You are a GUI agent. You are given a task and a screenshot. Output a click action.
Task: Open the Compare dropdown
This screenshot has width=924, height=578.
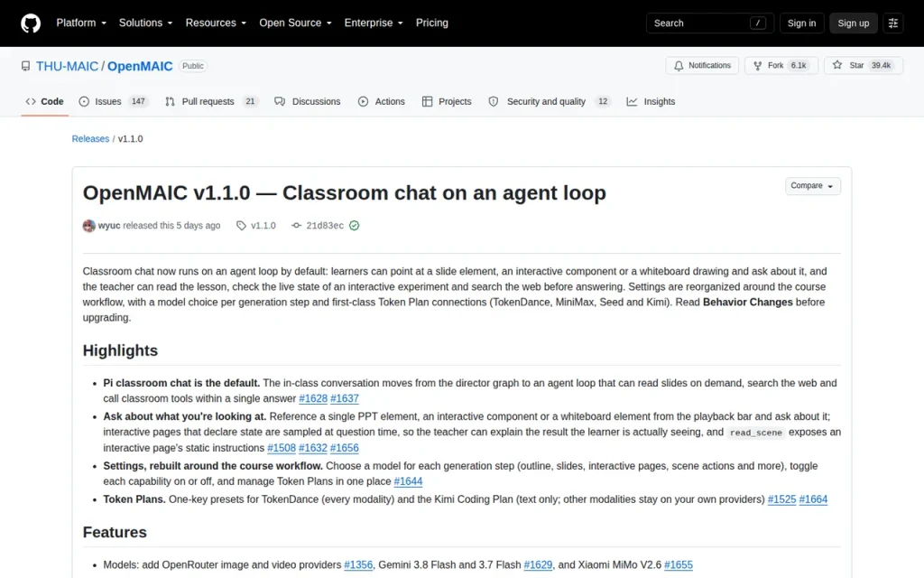pos(813,186)
